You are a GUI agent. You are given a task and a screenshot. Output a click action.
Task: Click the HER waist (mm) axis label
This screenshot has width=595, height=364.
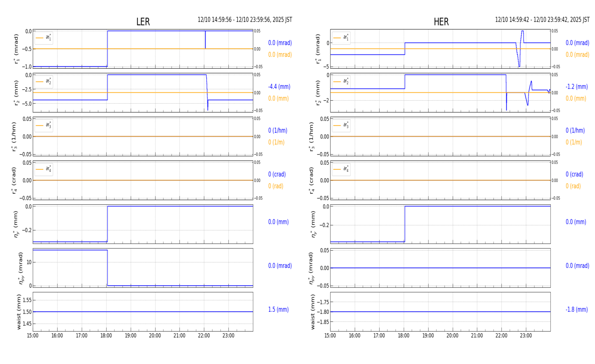313,312
